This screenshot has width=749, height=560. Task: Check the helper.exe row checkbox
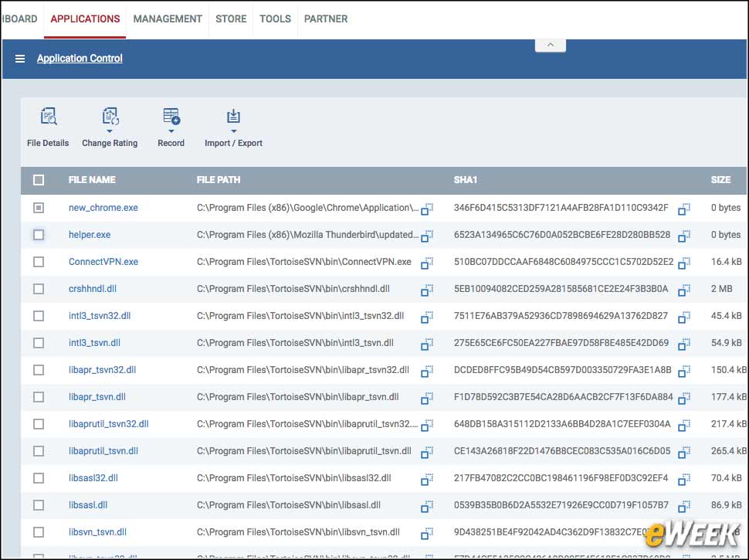(x=39, y=235)
